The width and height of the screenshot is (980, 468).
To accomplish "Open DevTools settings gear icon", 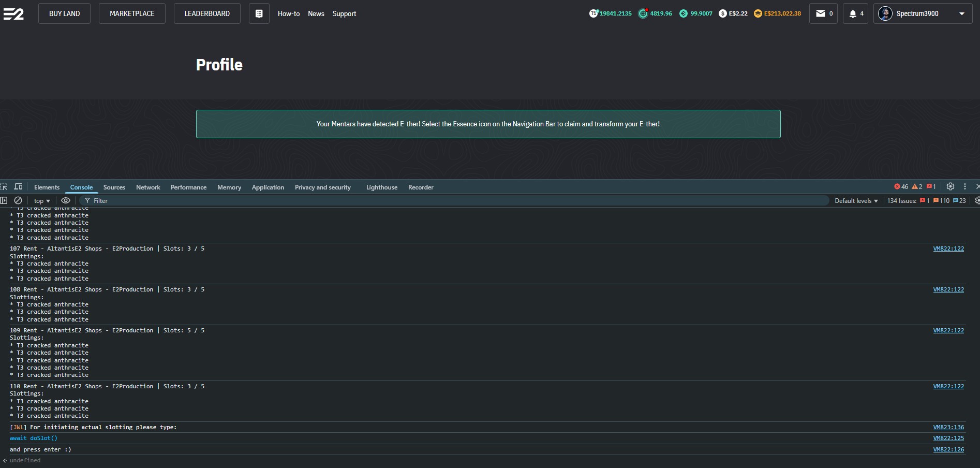I will point(951,186).
